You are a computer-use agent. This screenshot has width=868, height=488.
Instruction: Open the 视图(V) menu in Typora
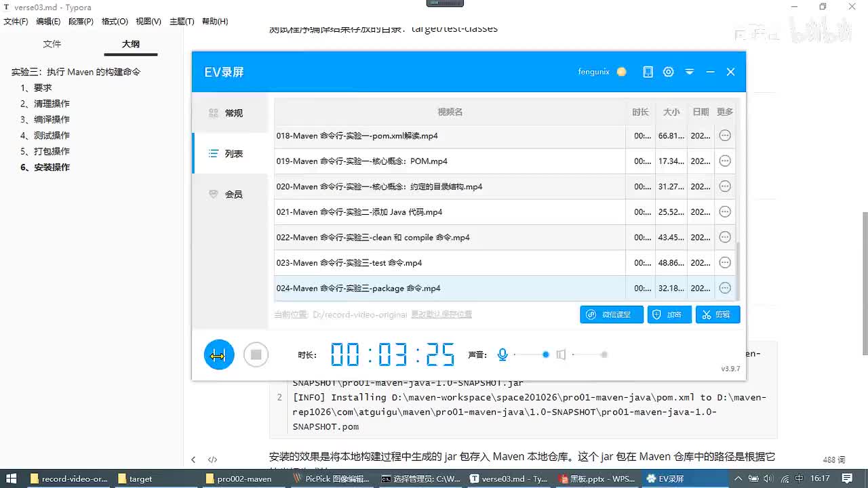coord(149,22)
